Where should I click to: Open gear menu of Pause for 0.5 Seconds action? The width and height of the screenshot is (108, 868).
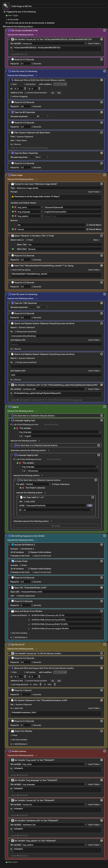click(102, 102)
